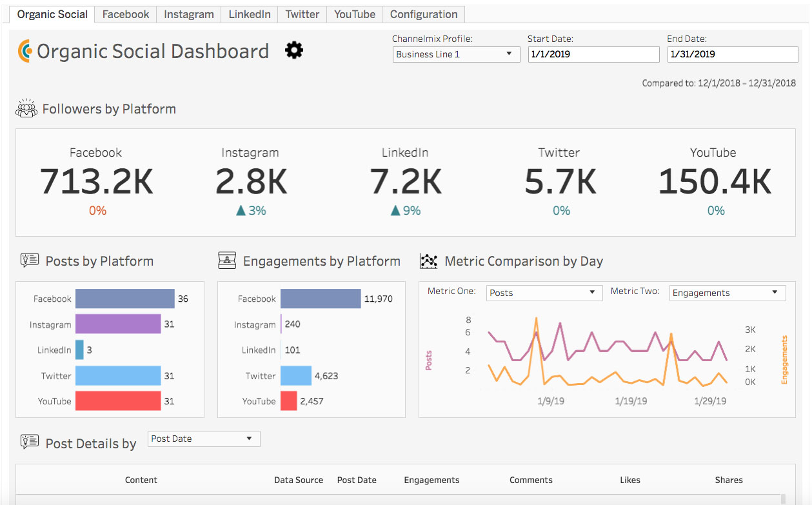Click the LinkedIn follower growth up arrow
Viewport: 812px width, 505px height.
[x=395, y=211]
